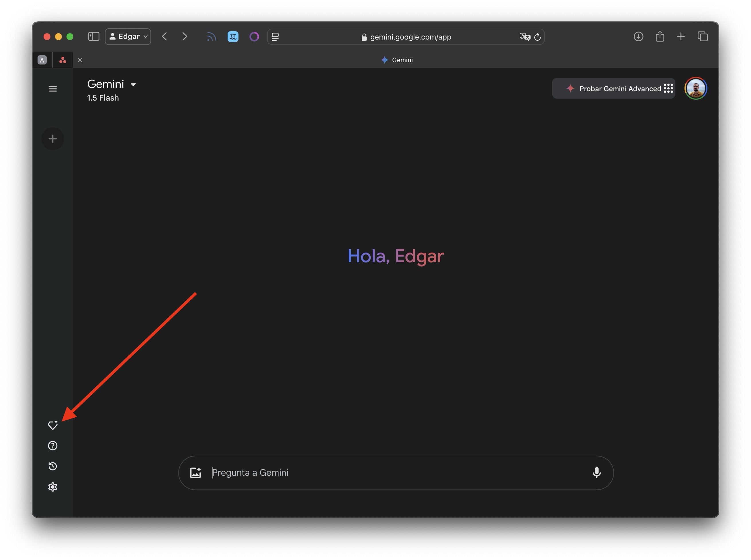Upload an image via the image icon
The height and width of the screenshot is (560, 751).
[196, 473]
